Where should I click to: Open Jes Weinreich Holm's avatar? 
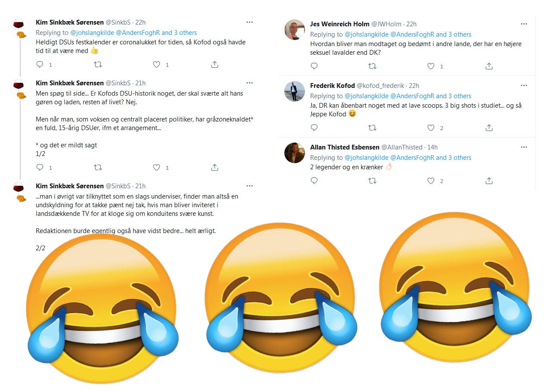click(x=295, y=30)
